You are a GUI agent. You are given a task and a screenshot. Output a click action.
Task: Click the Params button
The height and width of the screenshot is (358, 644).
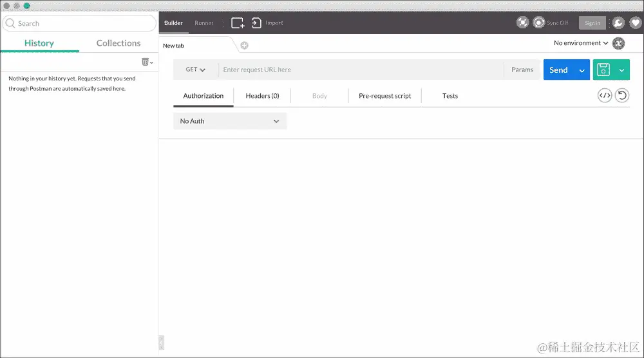click(522, 70)
